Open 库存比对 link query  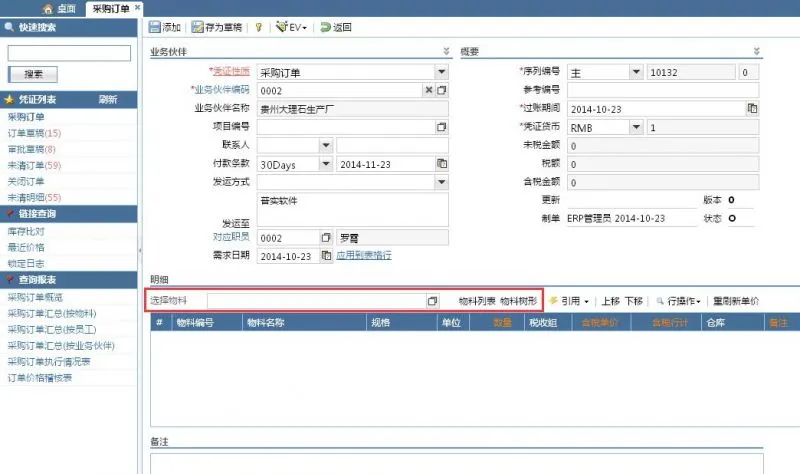26,231
